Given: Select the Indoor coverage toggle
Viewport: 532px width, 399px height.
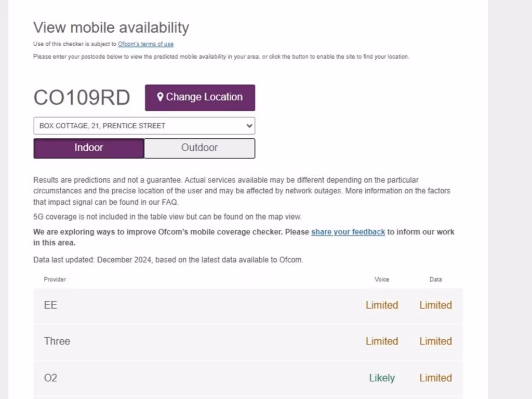Looking at the screenshot, I should [x=89, y=148].
